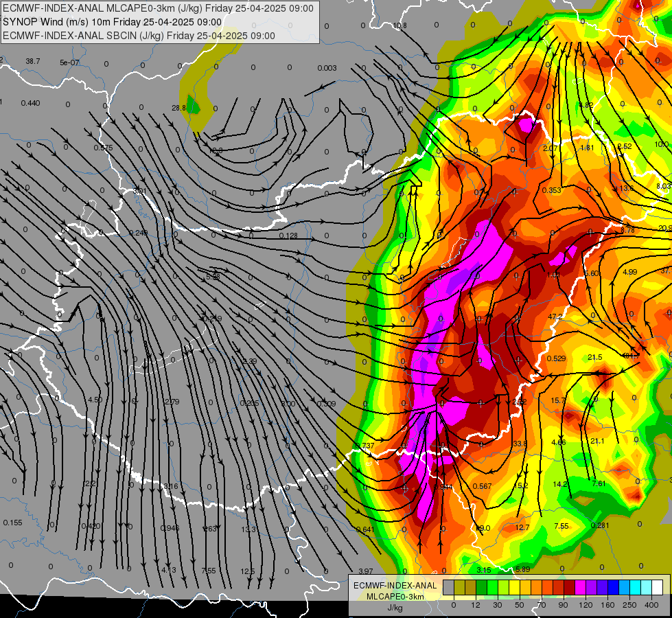Click the 0.567 value on the map
The image size is (672, 618).
(x=482, y=486)
